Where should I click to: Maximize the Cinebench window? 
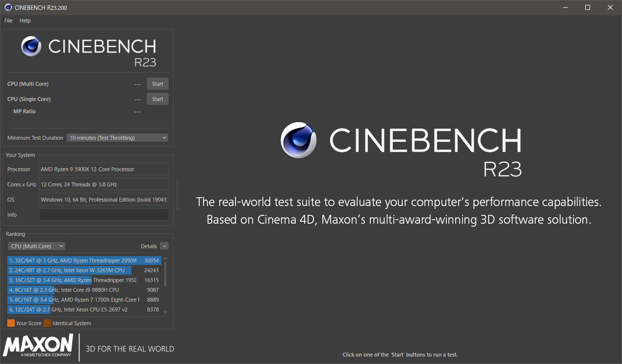588,7
